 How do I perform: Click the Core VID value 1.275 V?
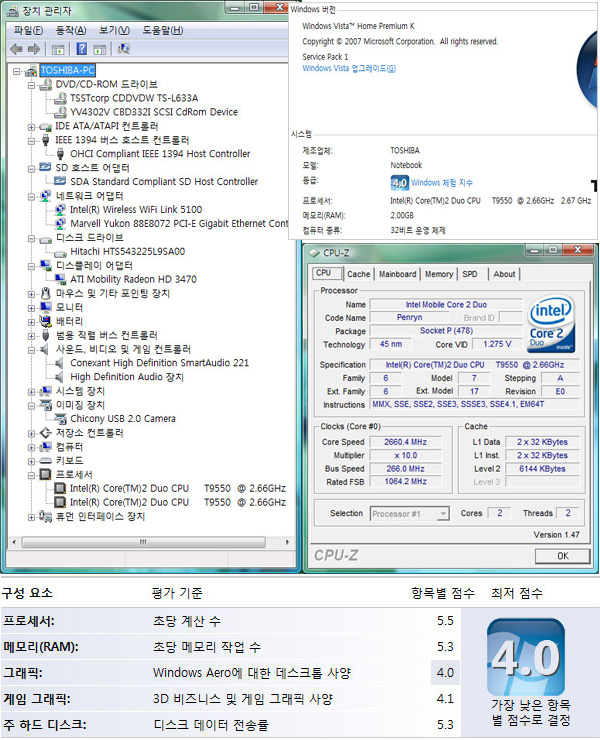tap(497, 344)
